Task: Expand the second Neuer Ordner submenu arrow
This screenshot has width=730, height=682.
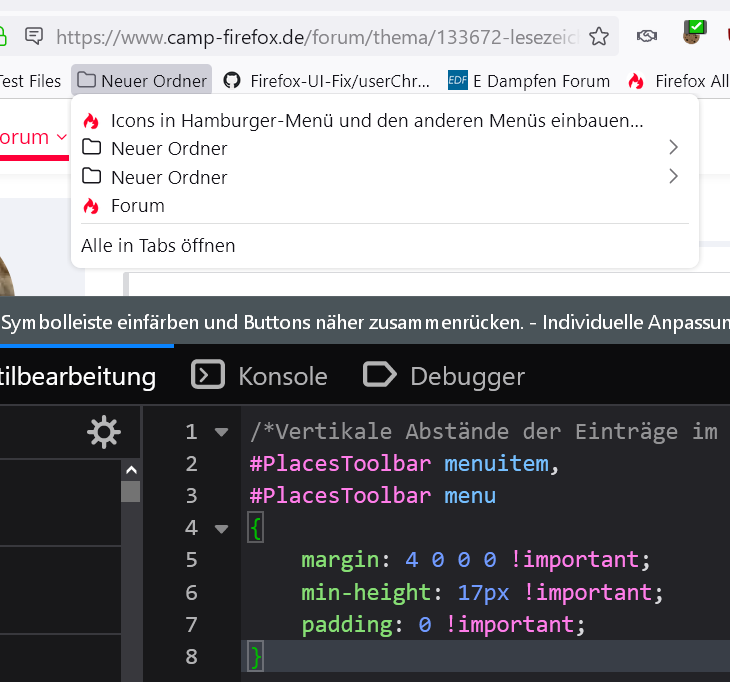Action: 673,177
